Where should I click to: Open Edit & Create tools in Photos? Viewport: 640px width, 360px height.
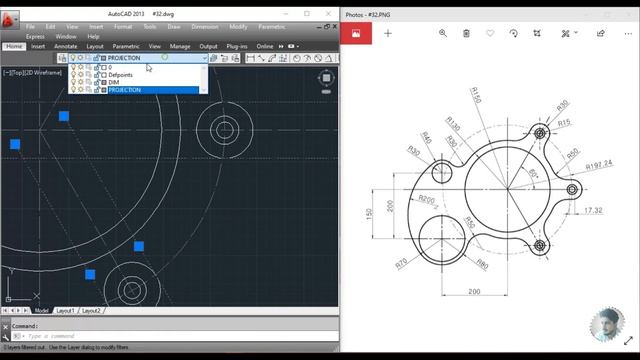(x=565, y=33)
